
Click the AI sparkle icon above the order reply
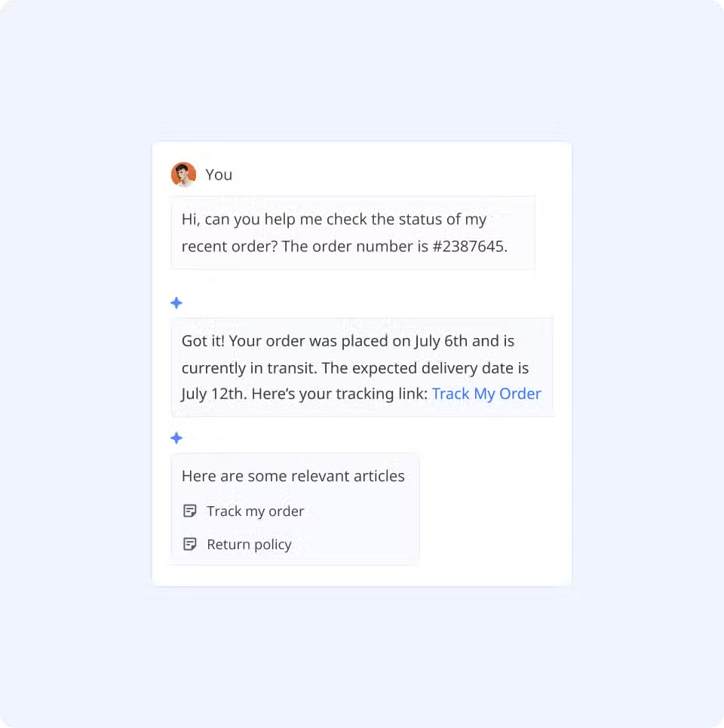coord(176,303)
